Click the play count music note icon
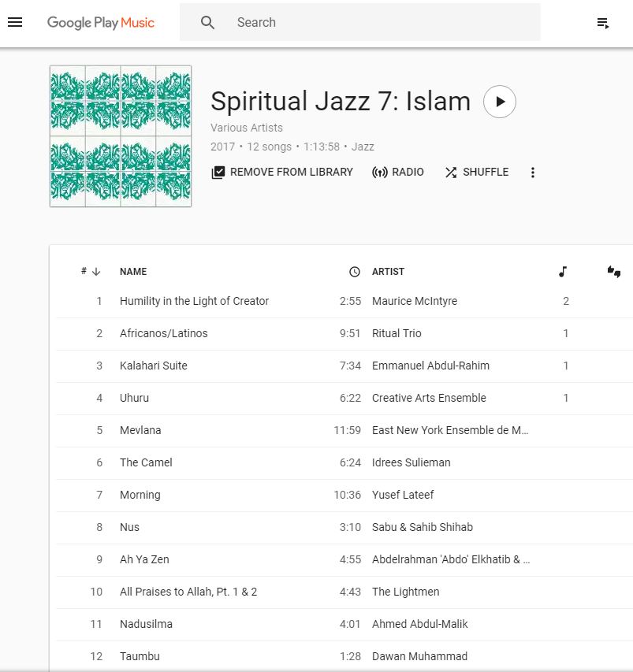 563,271
